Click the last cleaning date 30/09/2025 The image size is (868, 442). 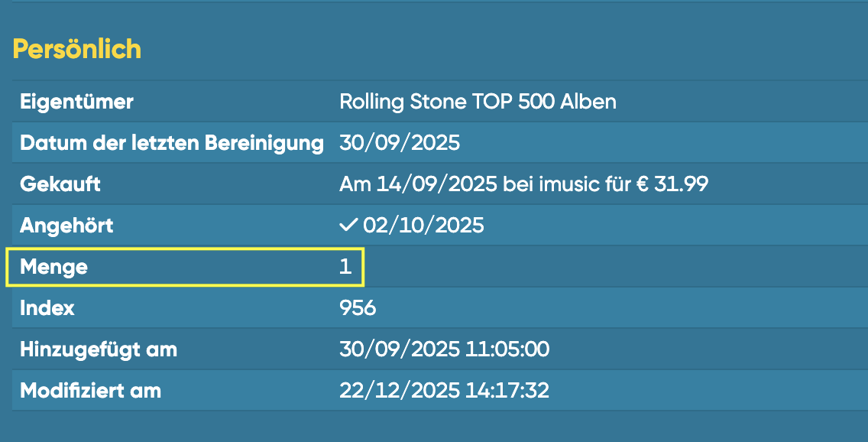pyautogui.click(x=400, y=142)
